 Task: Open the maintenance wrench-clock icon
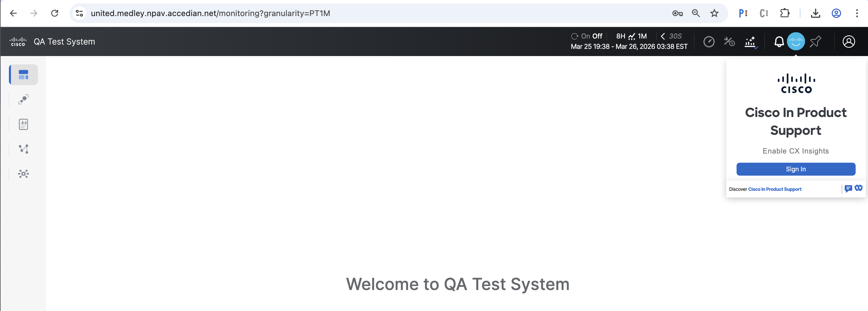(729, 42)
